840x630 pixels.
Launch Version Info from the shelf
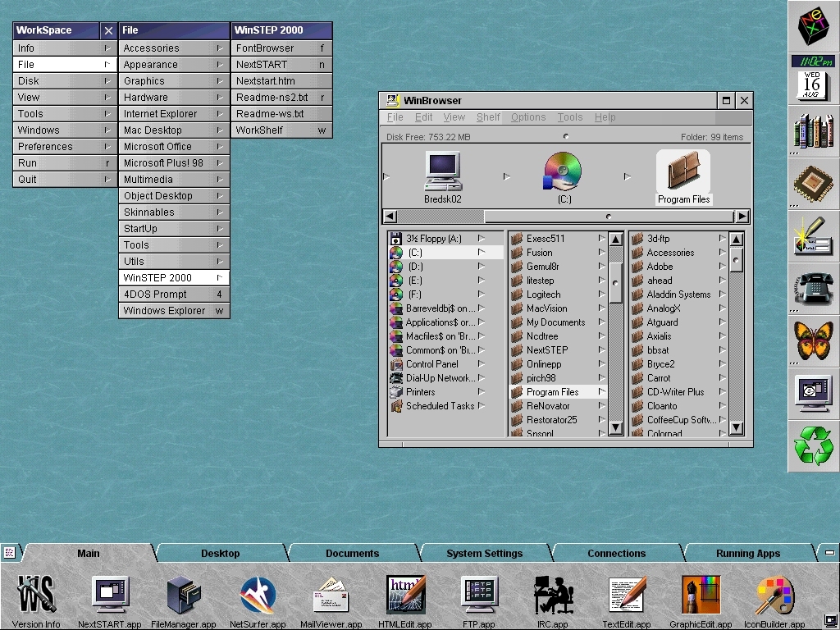click(x=36, y=601)
